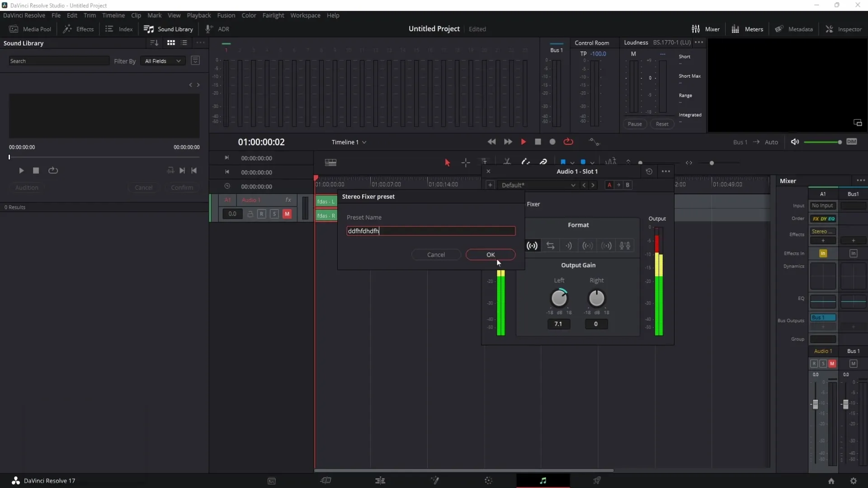Click the transport Stop button
The image size is (868, 488).
coord(538,142)
